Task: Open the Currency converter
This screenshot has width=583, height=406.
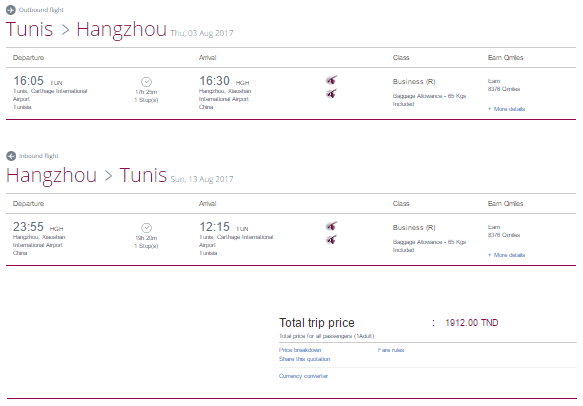Action: [303, 376]
